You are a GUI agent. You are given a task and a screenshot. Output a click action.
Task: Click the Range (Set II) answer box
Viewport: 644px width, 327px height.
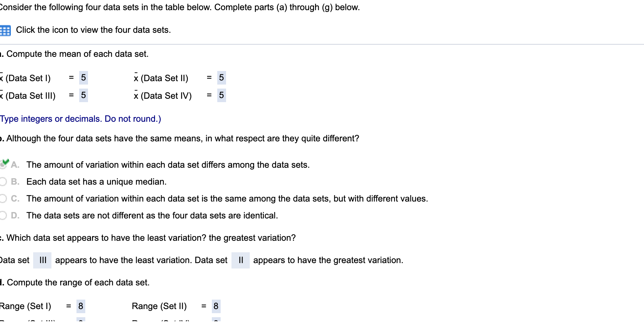[216, 306]
